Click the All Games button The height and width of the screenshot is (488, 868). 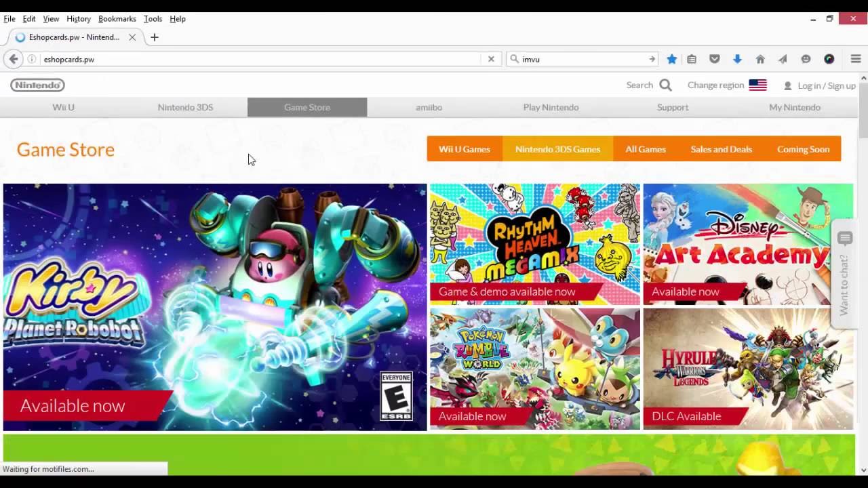tap(646, 149)
